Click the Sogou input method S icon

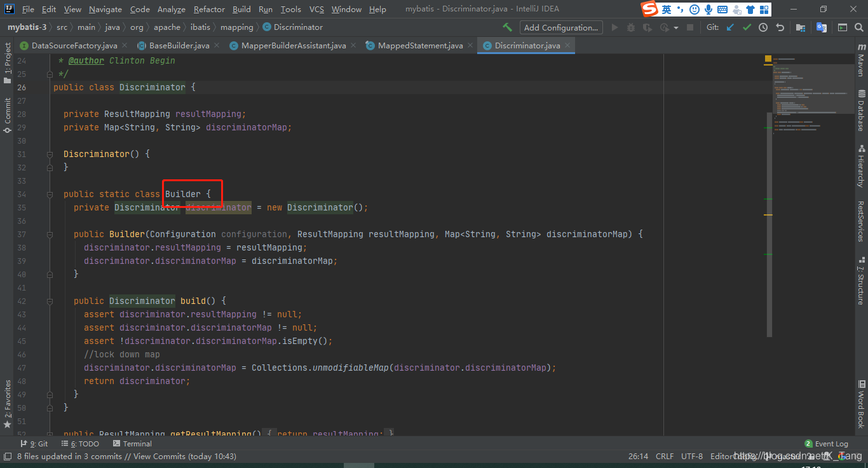point(649,10)
